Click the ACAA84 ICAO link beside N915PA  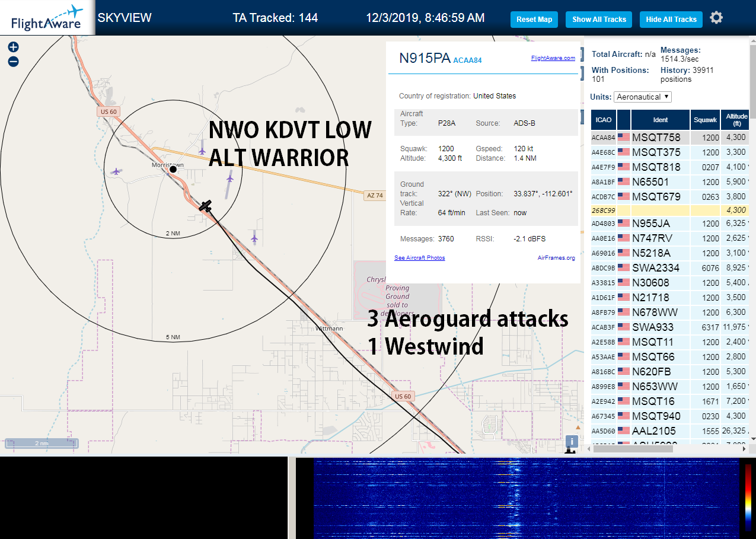point(467,60)
